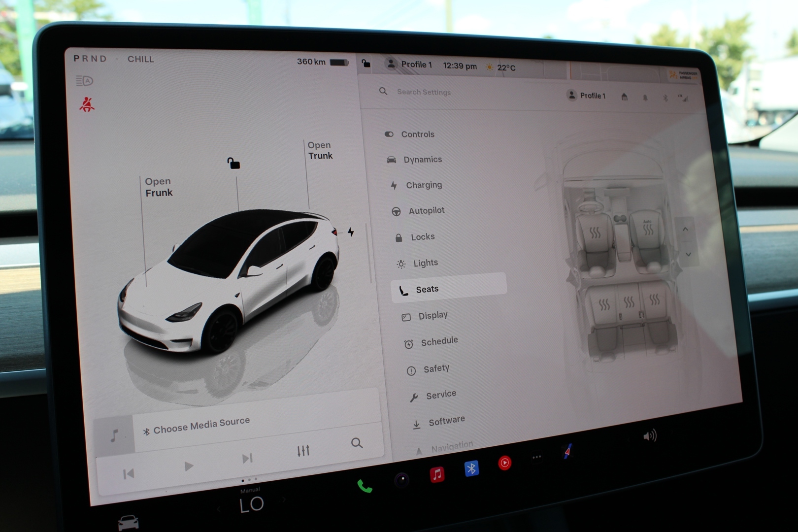Toggle the rear center seat heater

pyautogui.click(x=629, y=302)
